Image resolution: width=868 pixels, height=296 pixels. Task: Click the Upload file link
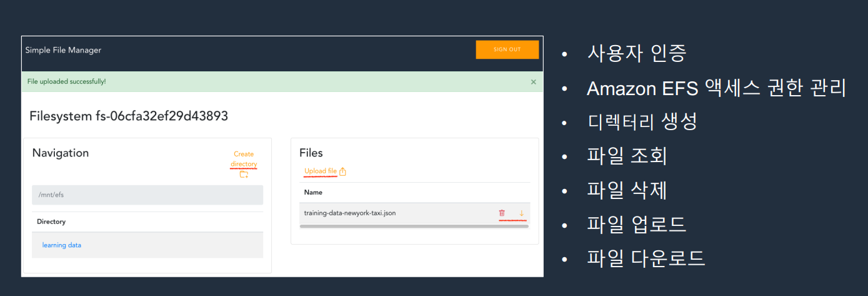point(321,171)
